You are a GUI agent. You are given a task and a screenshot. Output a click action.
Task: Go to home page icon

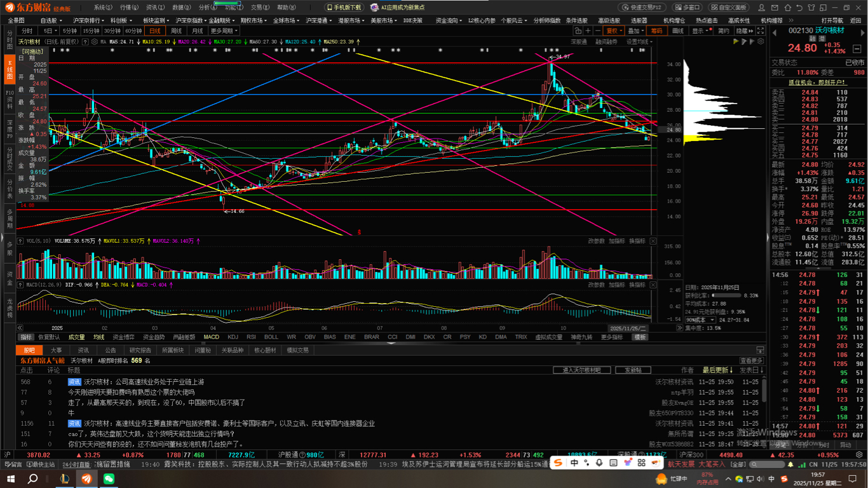[x=788, y=8]
